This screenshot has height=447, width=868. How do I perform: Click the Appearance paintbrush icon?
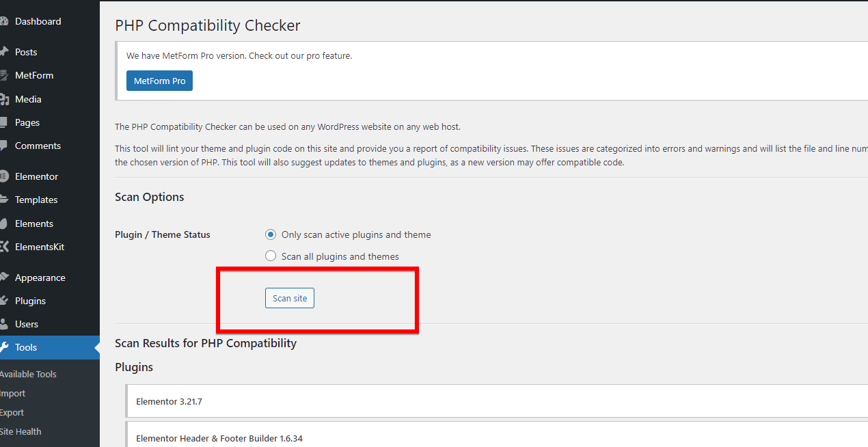(3, 277)
